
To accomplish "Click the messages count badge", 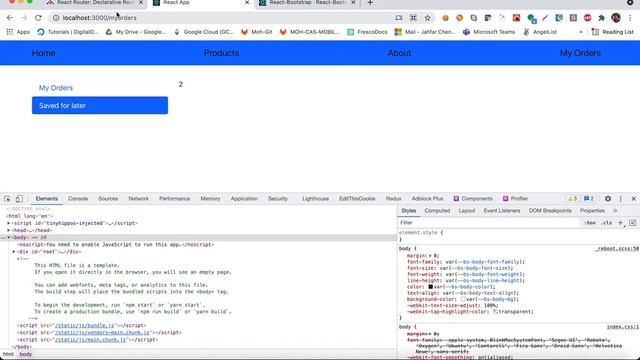I will pos(589,199).
